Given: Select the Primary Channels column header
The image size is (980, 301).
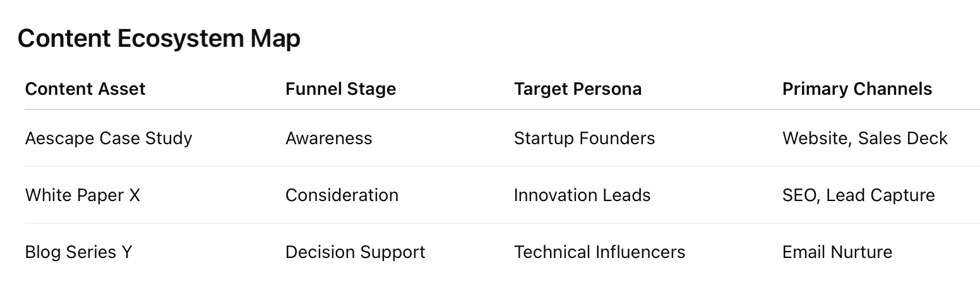Looking at the screenshot, I should (x=857, y=89).
